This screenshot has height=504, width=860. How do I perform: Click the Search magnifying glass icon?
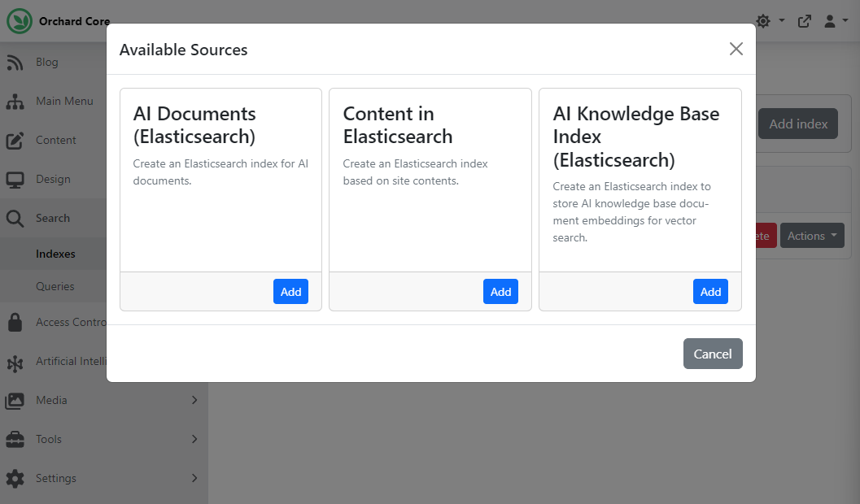click(15, 219)
